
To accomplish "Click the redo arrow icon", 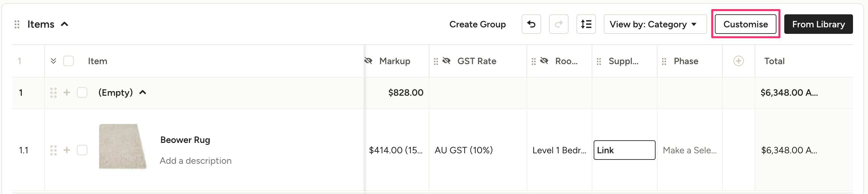I will click(558, 24).
